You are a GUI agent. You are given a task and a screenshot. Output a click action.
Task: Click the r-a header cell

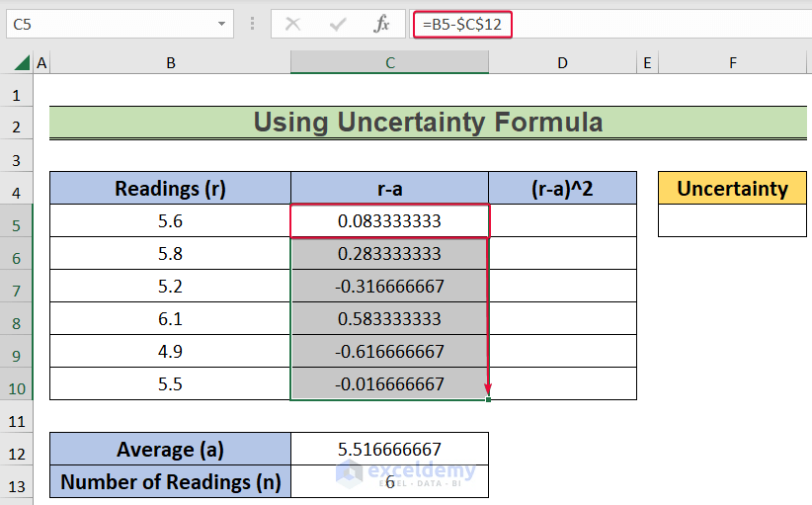389,188
